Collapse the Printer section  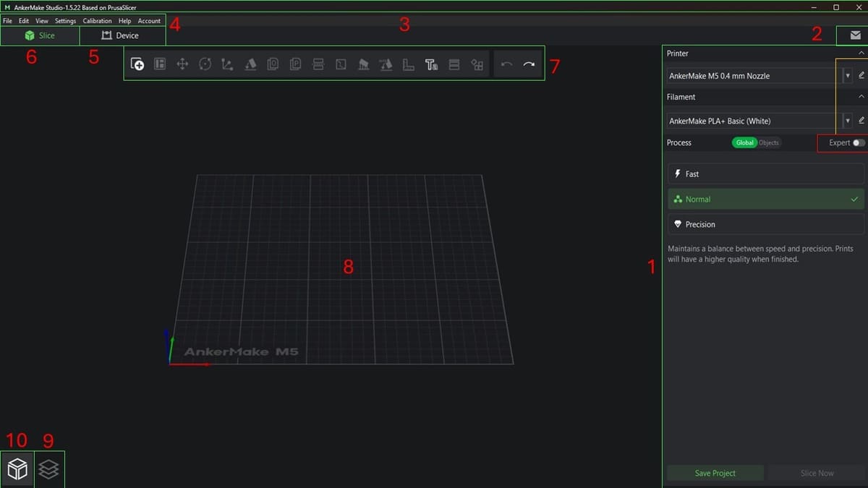point(861,53)
